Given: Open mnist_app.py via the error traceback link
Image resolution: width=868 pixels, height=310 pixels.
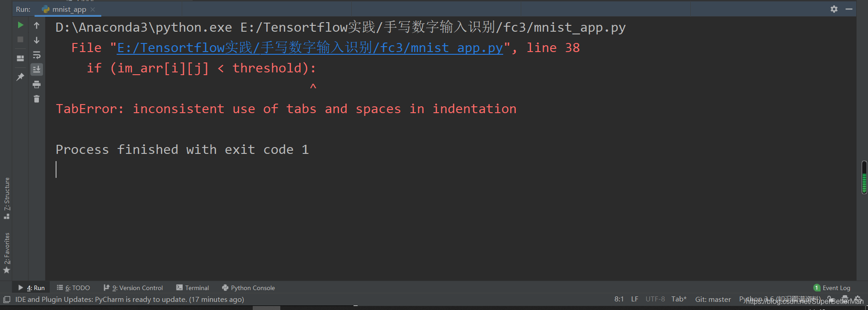Looking at the screenshot, I should click(310, 48).
